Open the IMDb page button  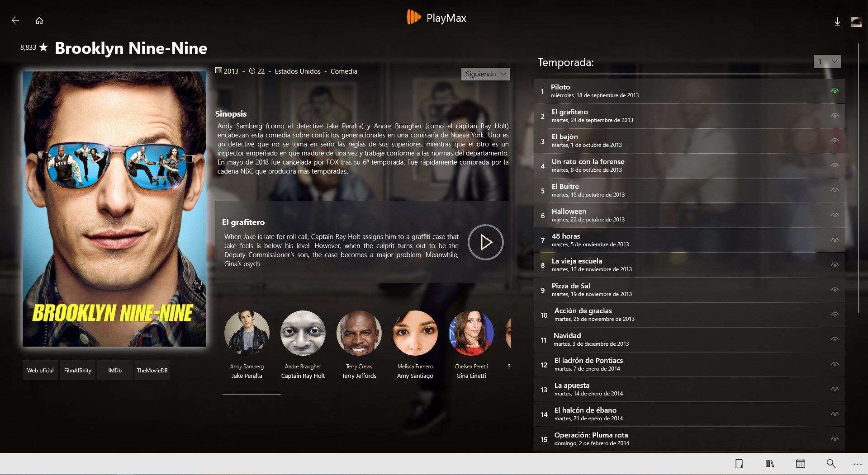click(x=115, y=370)
